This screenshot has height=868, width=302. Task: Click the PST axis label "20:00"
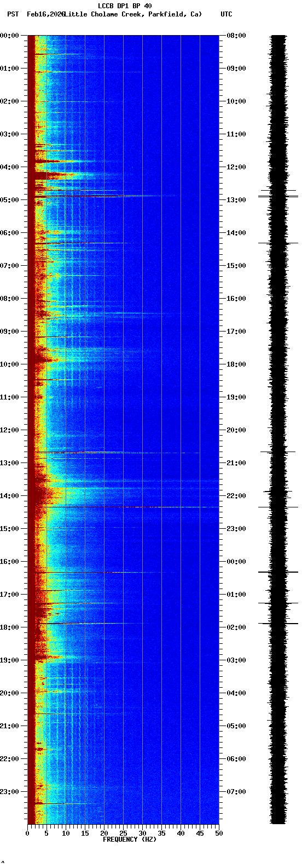click(9, 693)
